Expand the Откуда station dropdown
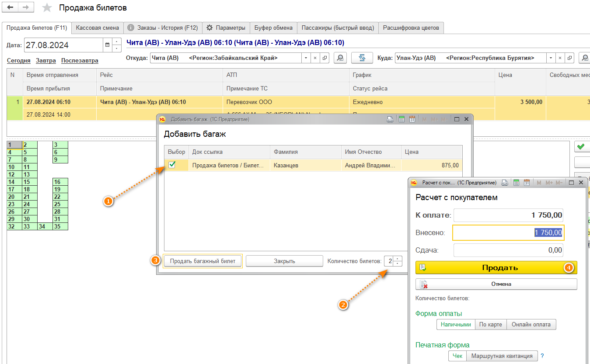This screenshot has height=364, width=590. [306, 58]
